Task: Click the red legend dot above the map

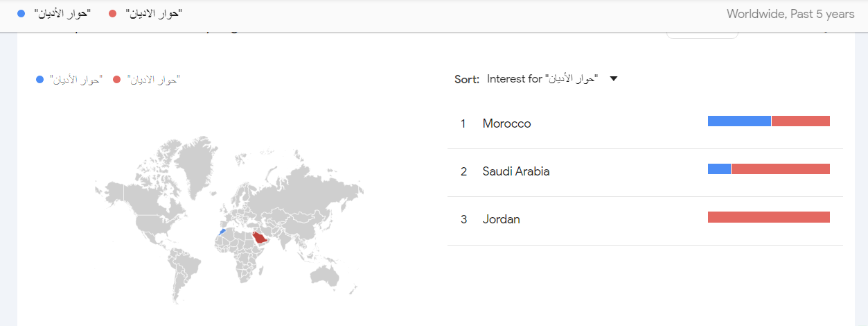Action: click(116, 80)
